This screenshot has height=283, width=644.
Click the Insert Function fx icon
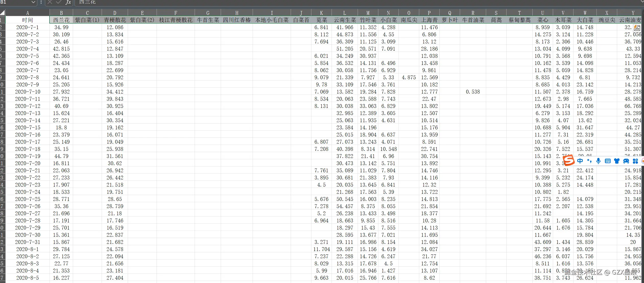point(68,2)
